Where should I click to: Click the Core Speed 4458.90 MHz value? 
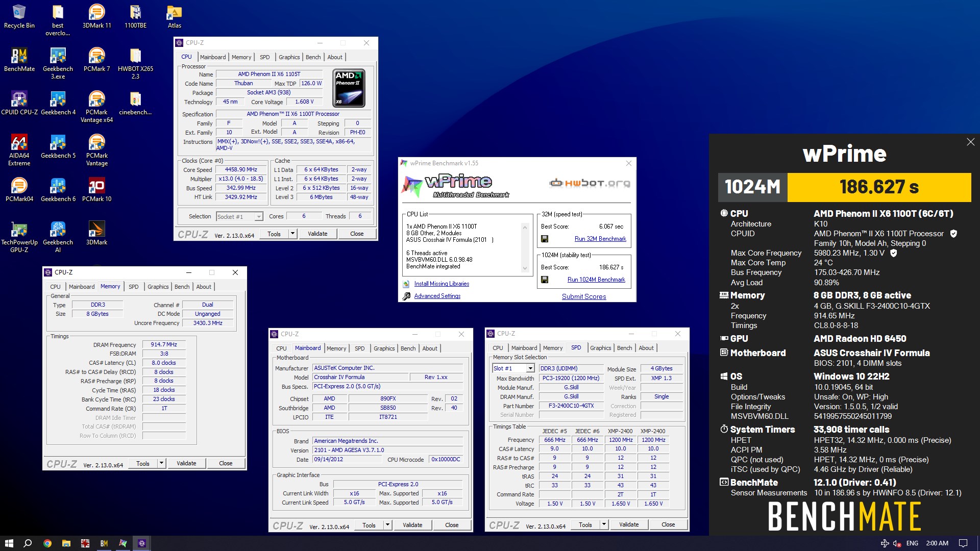pyautogui.click(x=241, y=170)
